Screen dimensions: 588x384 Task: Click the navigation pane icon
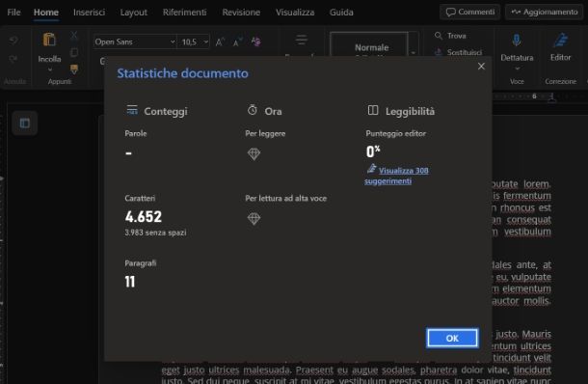point(25,123)
